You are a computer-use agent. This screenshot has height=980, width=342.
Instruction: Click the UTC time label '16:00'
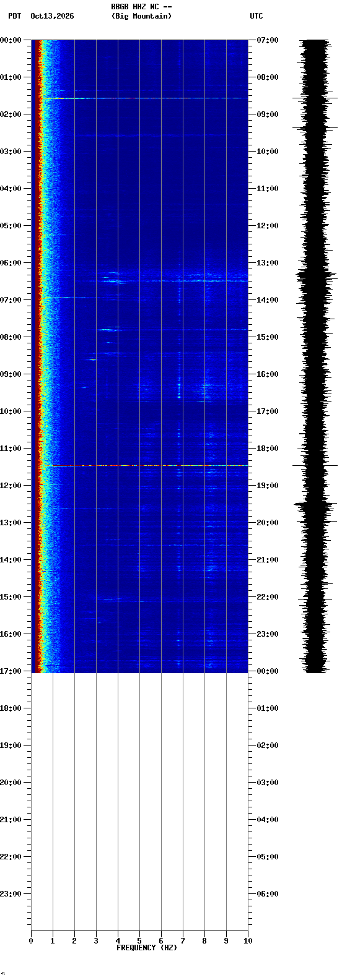(268, 374)
